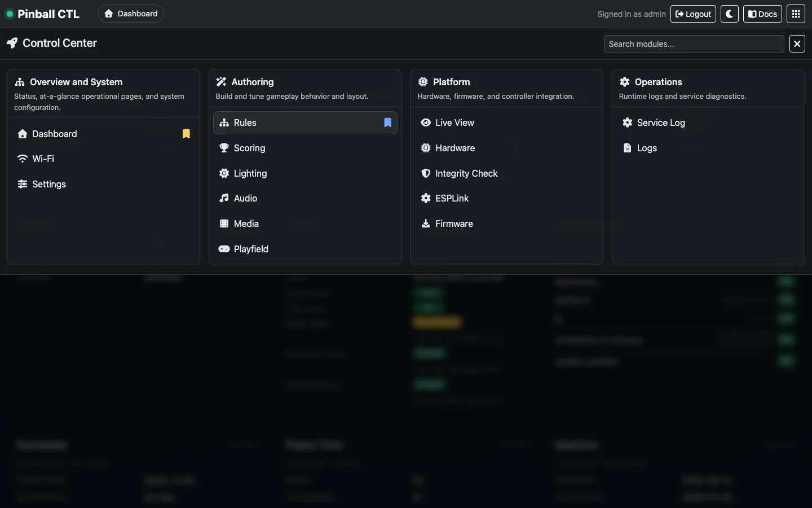Open Live View in Platform section
The height and width of the screenshot is (508, 812).
[x=455, y=122]
